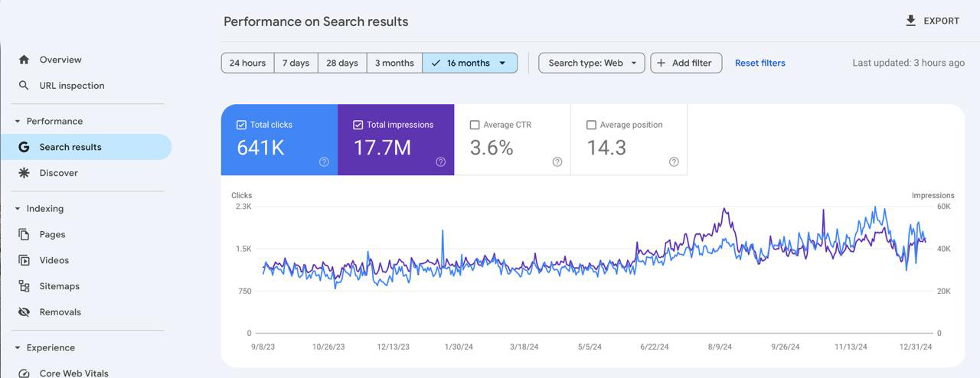Open the Sitemaps icon
This screenshot has height=378, width=980.
pyautogui.click(x=24, y=286)
